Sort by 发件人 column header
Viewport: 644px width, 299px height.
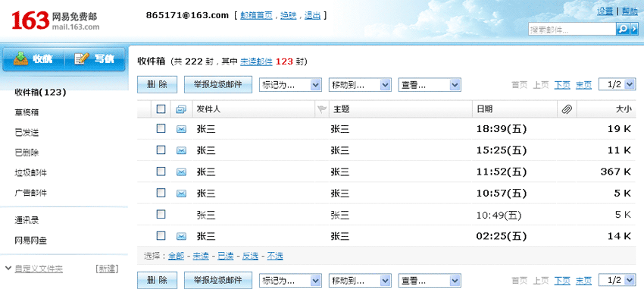208,109
